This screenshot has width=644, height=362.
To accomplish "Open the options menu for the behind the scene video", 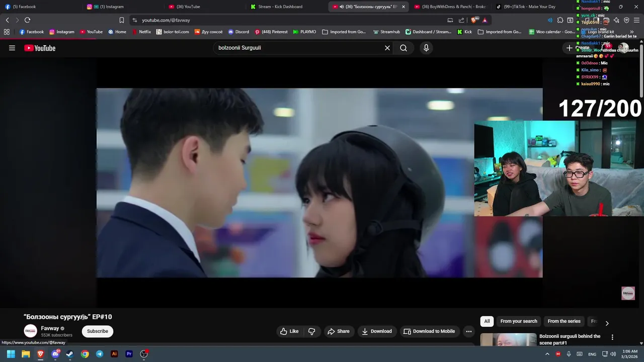I will [x=612, y=337].
